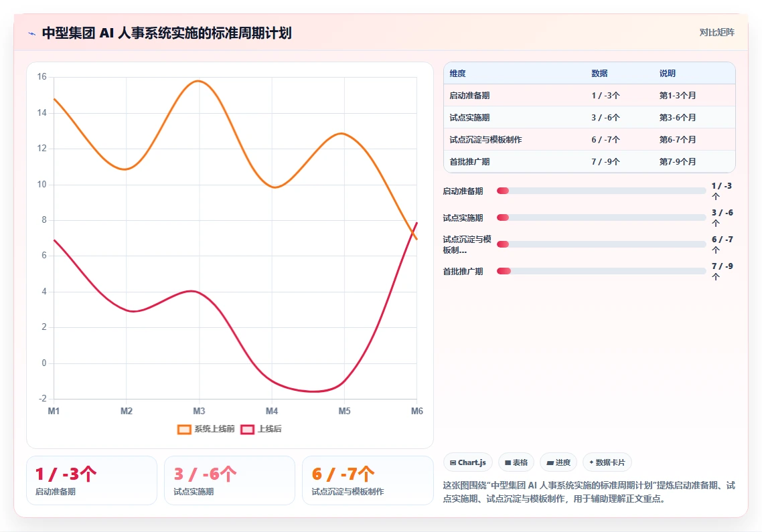Click the M6 axis label
762x532 pixels.
click(417, 412)
